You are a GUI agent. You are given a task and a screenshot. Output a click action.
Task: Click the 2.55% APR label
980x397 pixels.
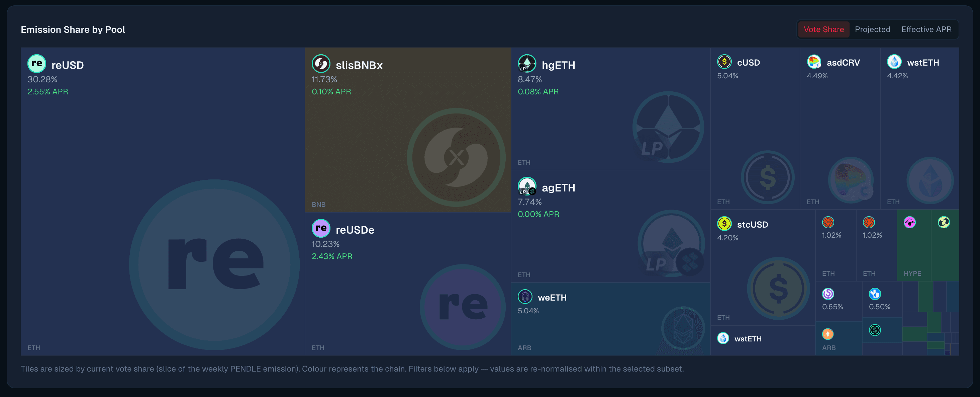[x=48, y=92]
